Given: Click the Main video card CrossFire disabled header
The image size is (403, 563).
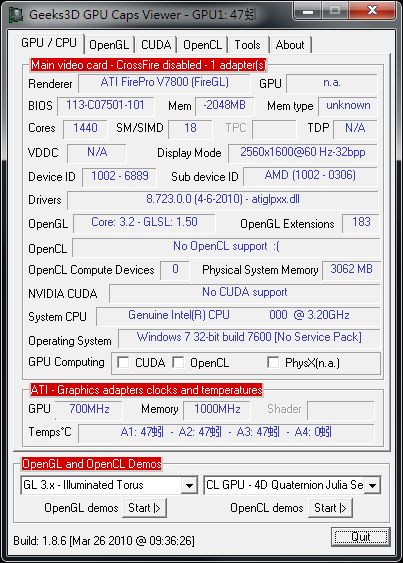Looking at the screenshot, I should (x=148, y=65).
